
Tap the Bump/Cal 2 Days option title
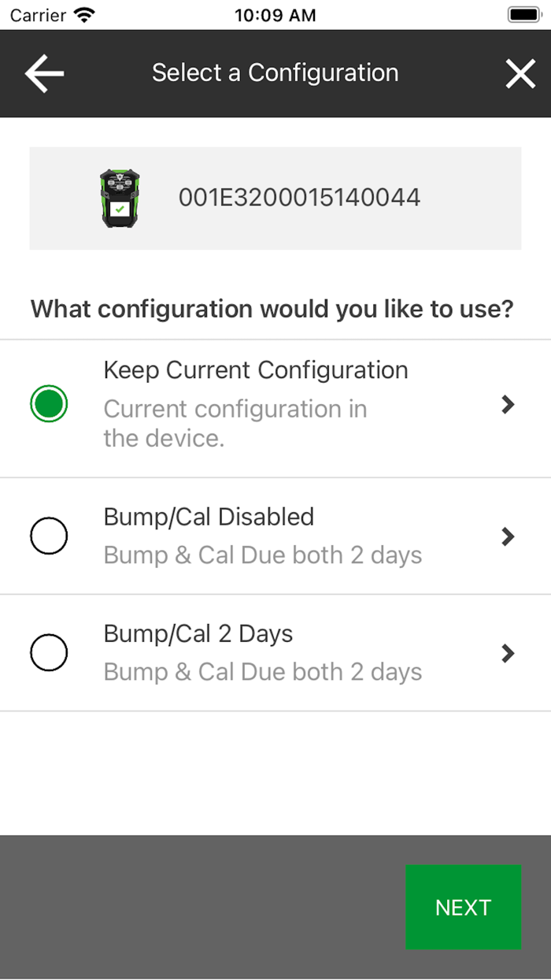coord(198,634)
